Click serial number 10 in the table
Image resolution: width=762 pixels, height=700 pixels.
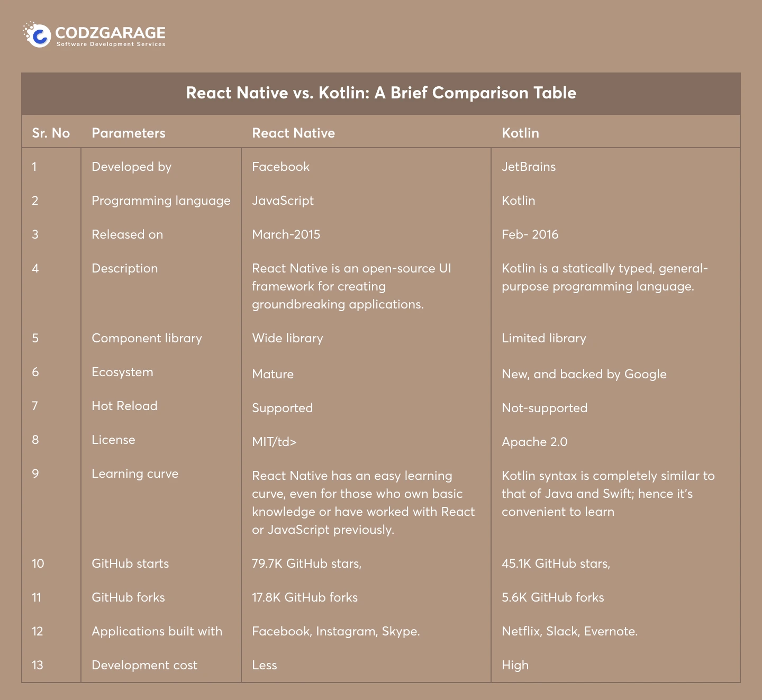coord(38,563)
